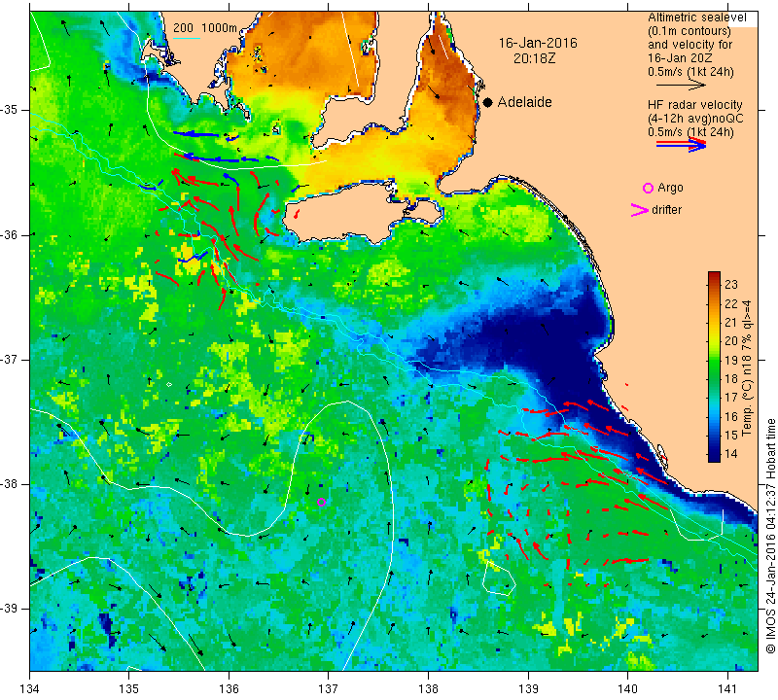Click the 'Argo' legend label
This screenshot has height=700, width=778.
click(670, 188)
